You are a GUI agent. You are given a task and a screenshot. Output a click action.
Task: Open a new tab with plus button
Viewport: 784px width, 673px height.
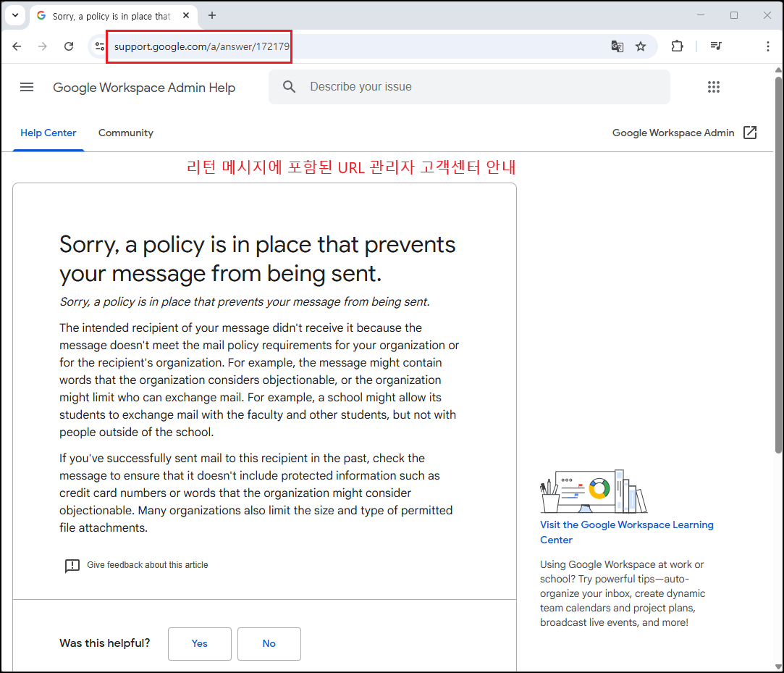[x=212, y=15]
